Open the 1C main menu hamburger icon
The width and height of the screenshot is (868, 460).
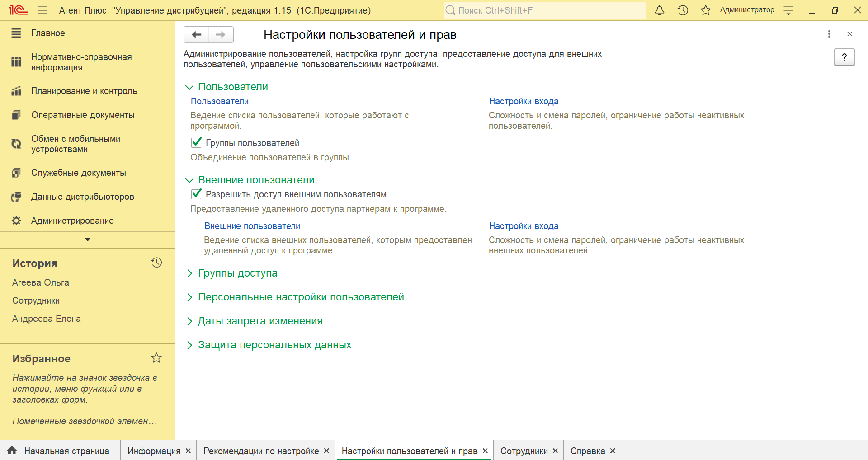42,10
